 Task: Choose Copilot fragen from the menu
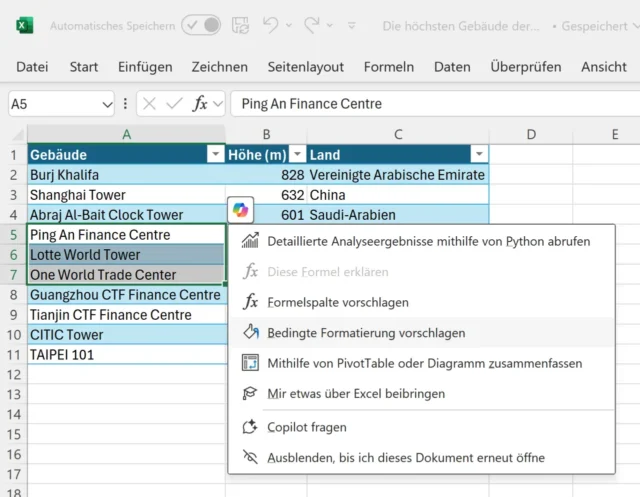[307, 427]
